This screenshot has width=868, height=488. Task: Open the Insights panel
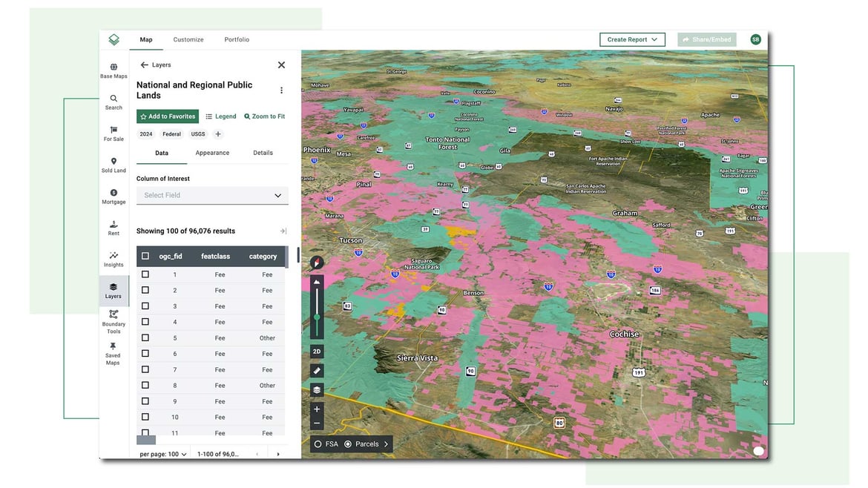[113, 259]
